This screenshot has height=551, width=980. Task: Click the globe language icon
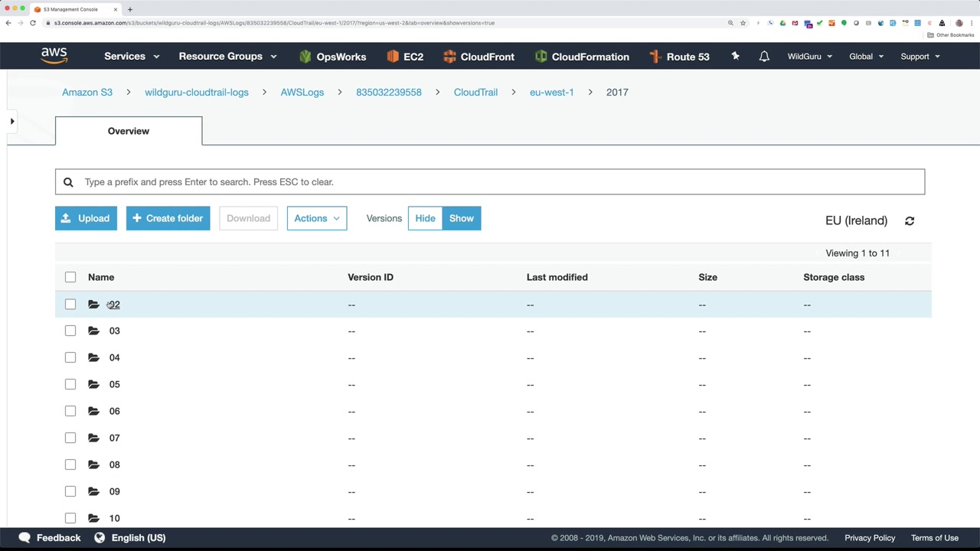pos(100,538)
